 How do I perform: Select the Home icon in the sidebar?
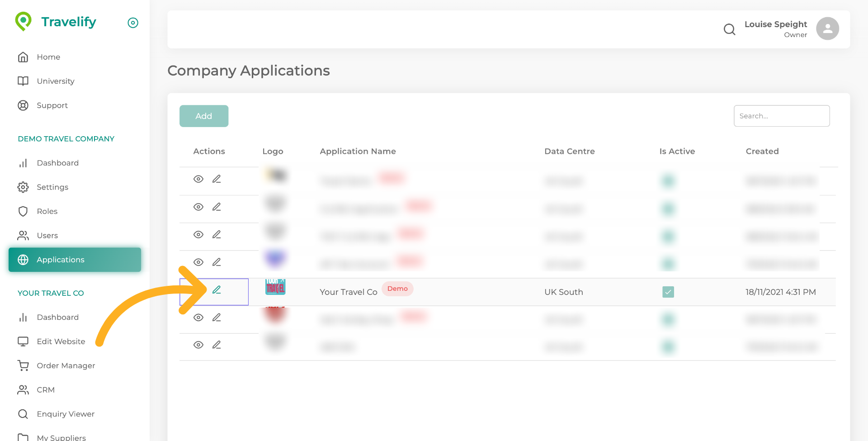[x=23, y=57]
